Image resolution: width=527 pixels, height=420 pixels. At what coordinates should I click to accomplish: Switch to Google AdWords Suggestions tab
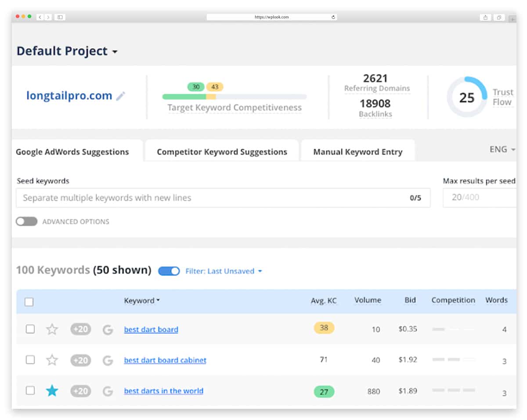click(x=72, y=152)
